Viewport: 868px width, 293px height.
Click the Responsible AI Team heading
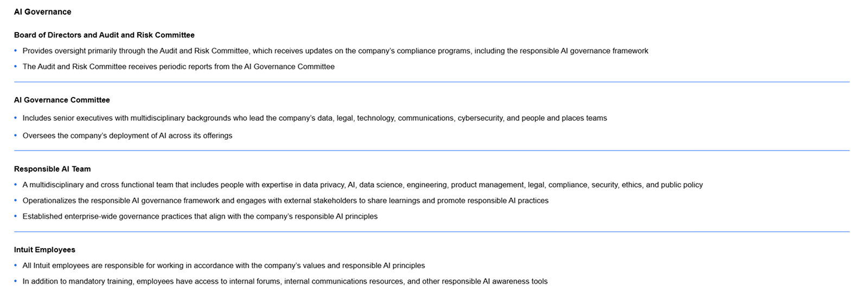tap(53, 169)
